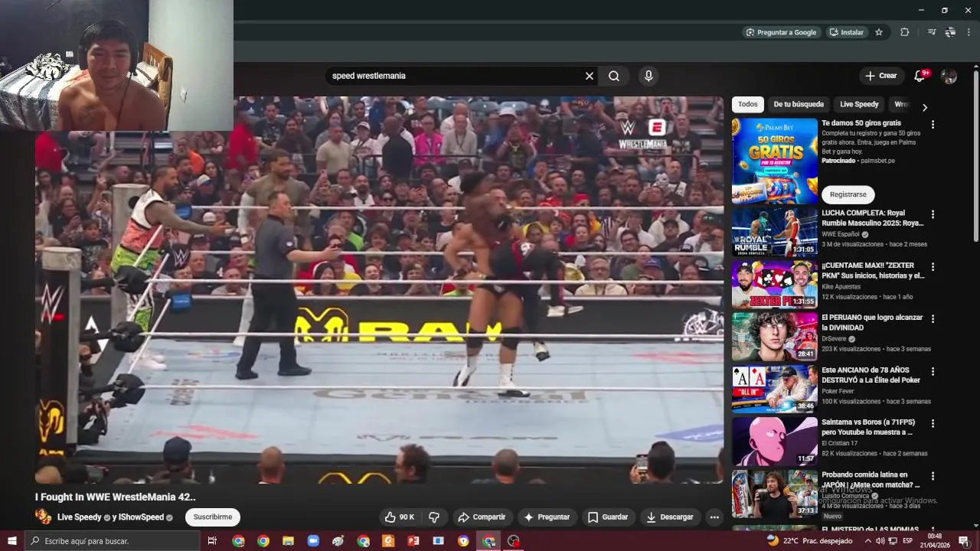This screenshot has height=551, width=980.
Task: Open Task View in the taskbar
Action: tap(213, 541)
